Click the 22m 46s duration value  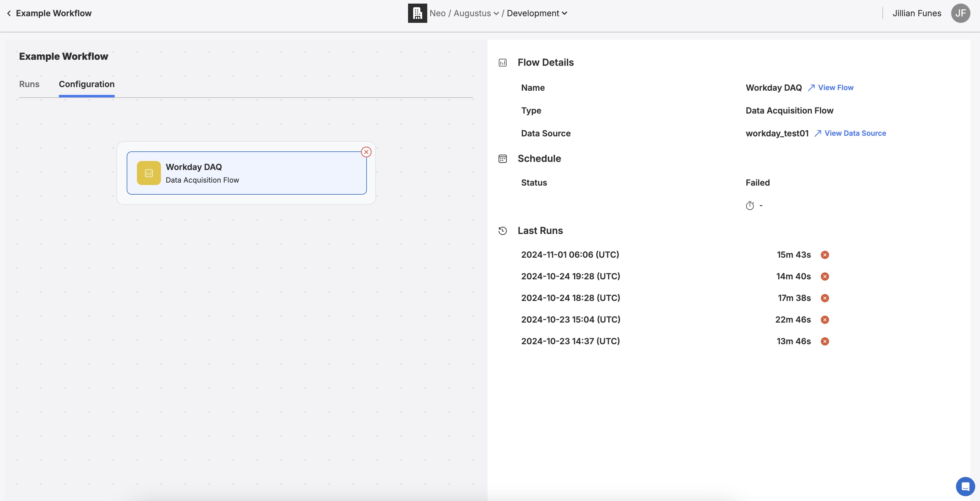click(x=793, y=320)
